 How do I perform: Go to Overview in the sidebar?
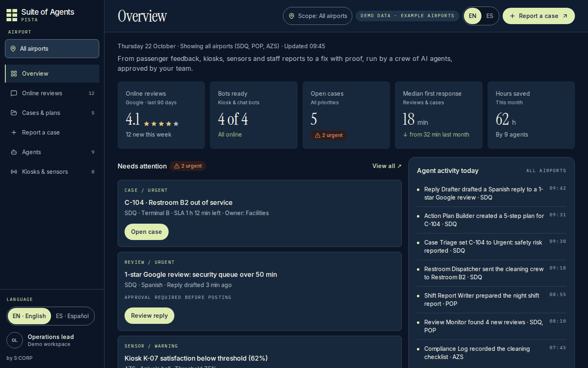tap(52, 74)
